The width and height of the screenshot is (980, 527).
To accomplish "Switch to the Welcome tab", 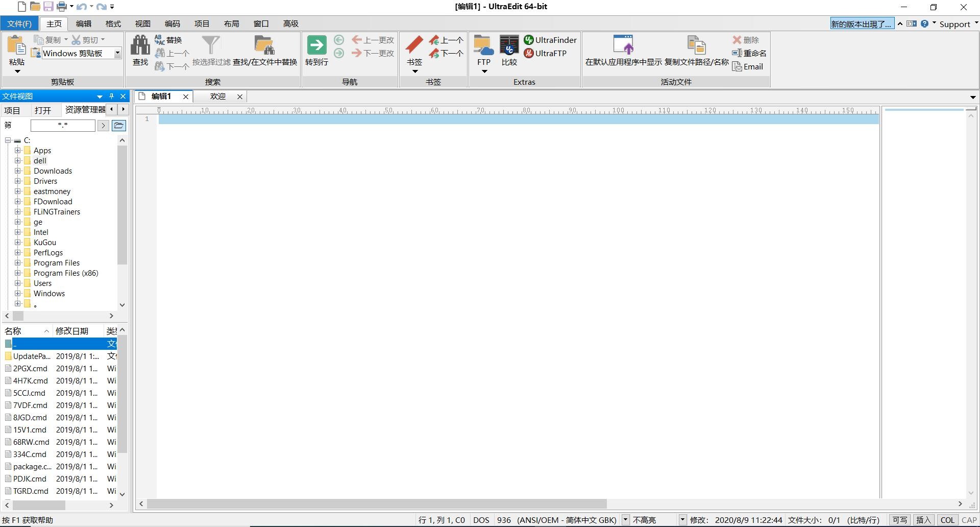I will tap(218, 97).
